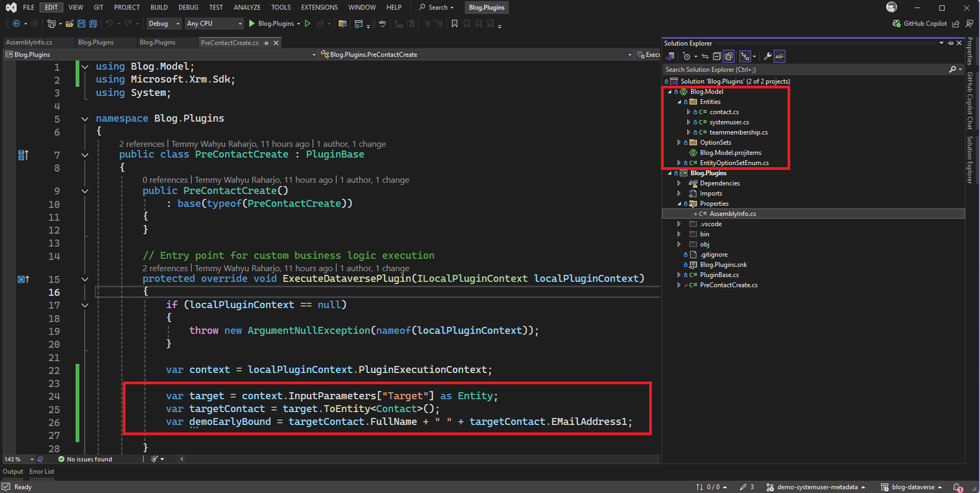Click Start Without Debugging hollow play icon
Screen dimensions: 980x493
tap(308, 24)
